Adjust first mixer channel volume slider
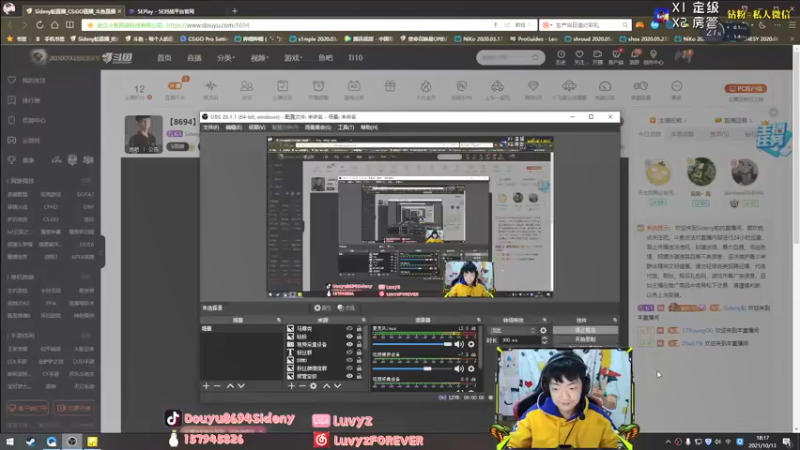Viewport: 800px width, 450px height. (412, 344)
